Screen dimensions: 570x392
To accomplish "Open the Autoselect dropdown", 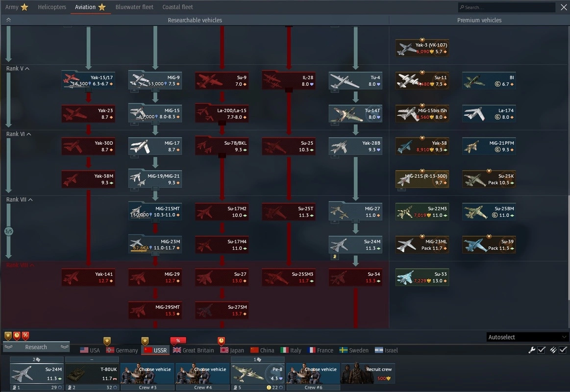I will click(x=527, y=337).
